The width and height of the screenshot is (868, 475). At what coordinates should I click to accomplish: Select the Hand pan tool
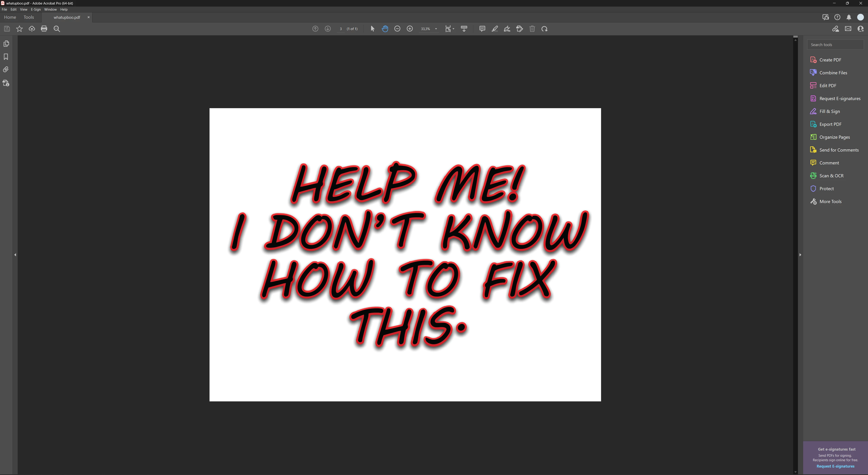click(x=385, y=29)
